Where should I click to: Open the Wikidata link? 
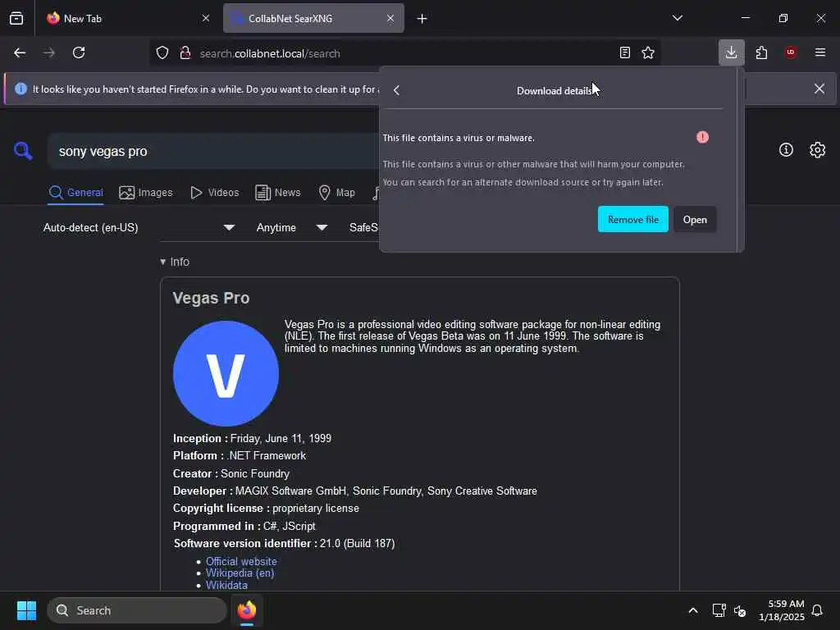click(x=226, y=585)
